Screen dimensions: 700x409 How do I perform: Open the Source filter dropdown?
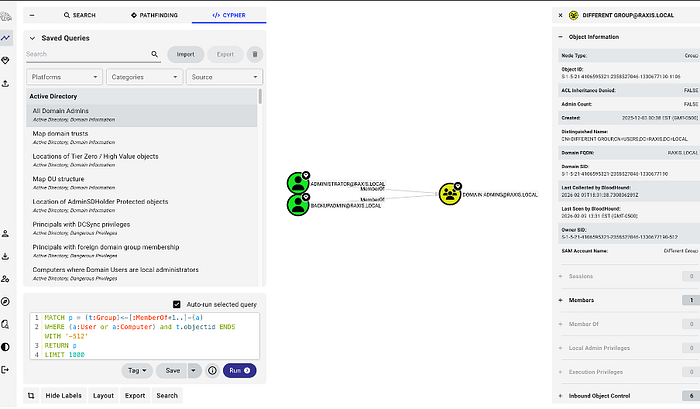pyautogui.click(x=225, y=77)
